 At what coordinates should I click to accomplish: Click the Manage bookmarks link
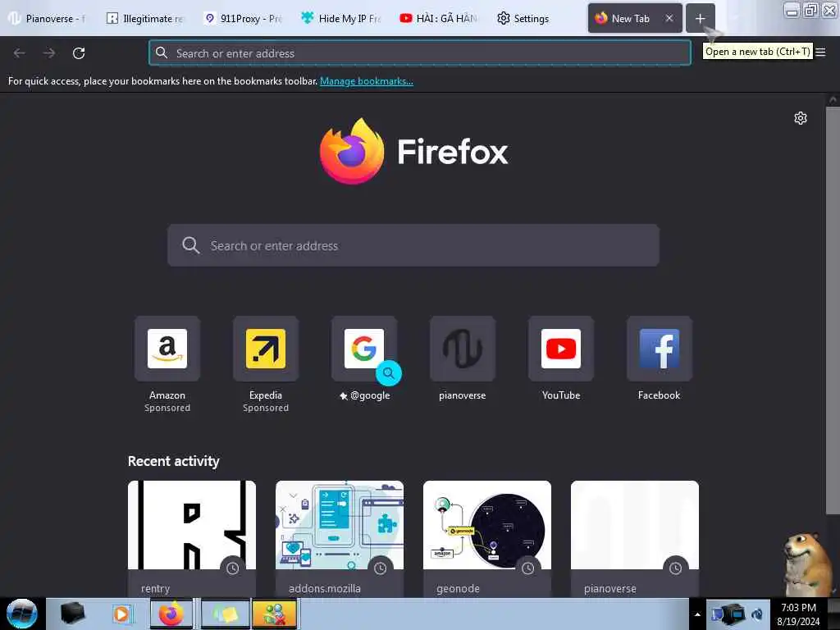367,81
